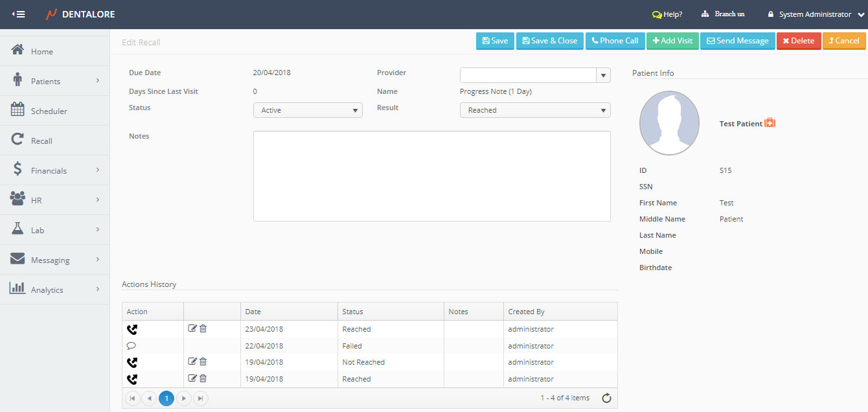The width and height of the screenshot is (868, 412).
Task: Click the Save & Close button
Action: [549, 41]
